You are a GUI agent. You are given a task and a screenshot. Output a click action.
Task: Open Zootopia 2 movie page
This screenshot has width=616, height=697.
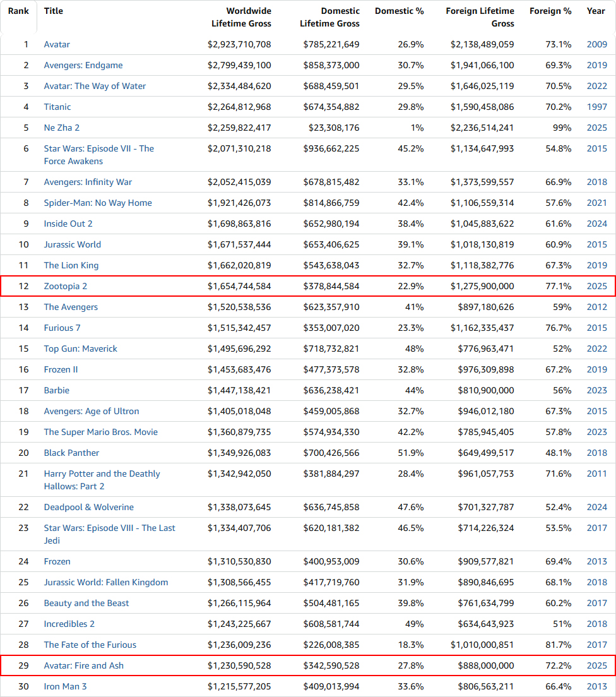click(66, 286)
